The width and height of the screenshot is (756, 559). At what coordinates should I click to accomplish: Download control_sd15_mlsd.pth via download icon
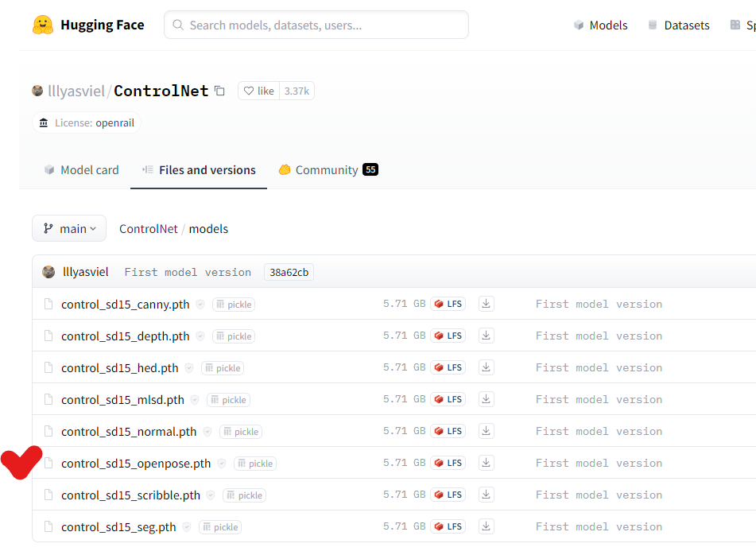click(x=486, y=399)
